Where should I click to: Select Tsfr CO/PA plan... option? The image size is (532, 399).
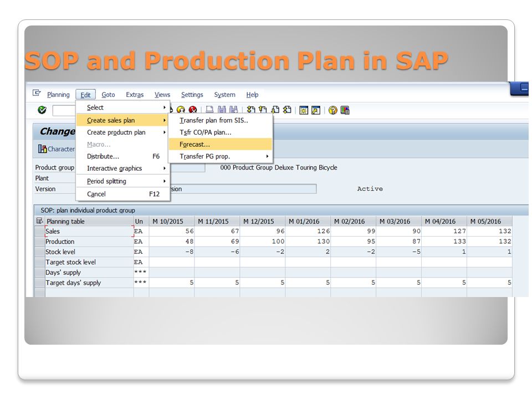click(221, 132)
